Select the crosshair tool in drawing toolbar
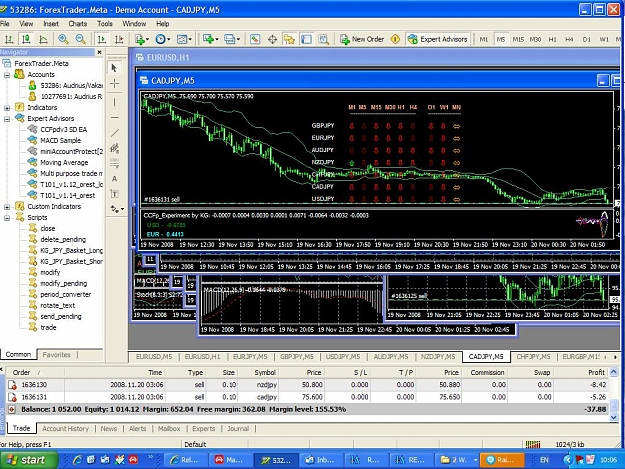This screenshot has width=625, height=469. click(x=114, y=84)
